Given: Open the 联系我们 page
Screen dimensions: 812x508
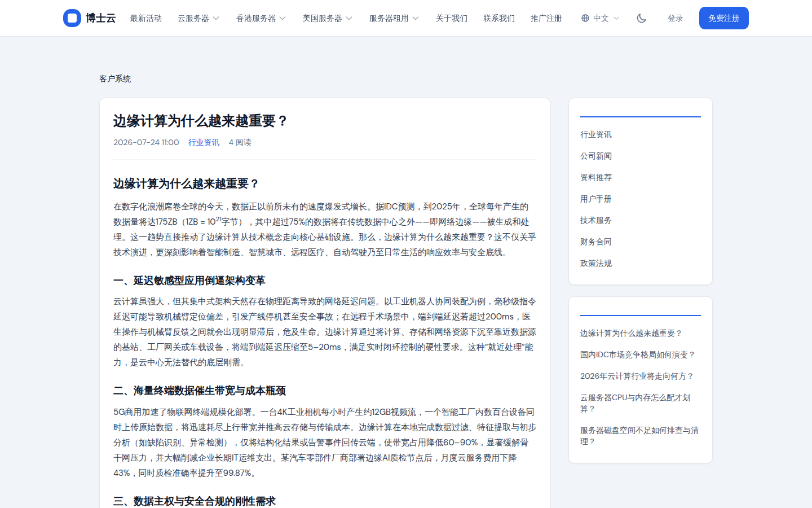Looking at the screenshot, I should click(499, 18).
